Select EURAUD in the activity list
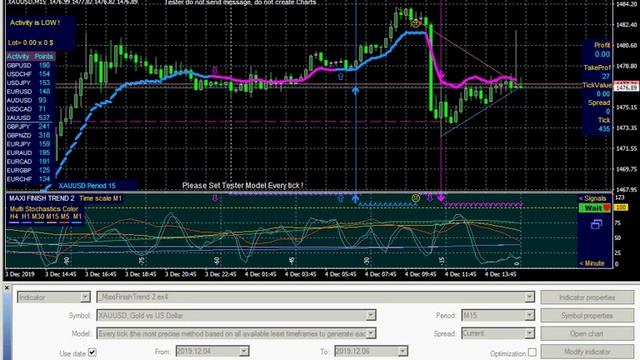This screenshot has height=360, width=640. tap(19, 153)
